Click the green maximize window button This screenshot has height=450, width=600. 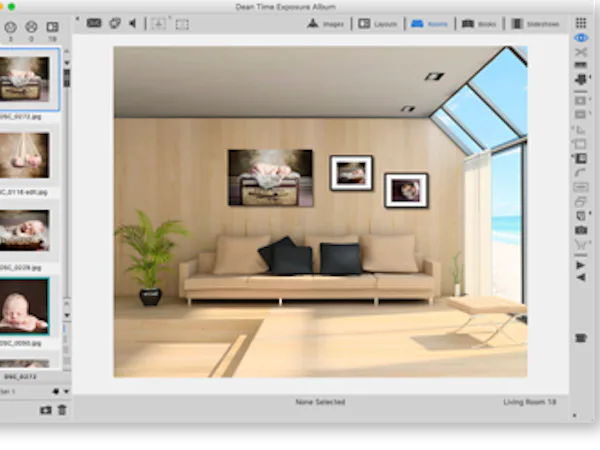(x=11, y=7)
